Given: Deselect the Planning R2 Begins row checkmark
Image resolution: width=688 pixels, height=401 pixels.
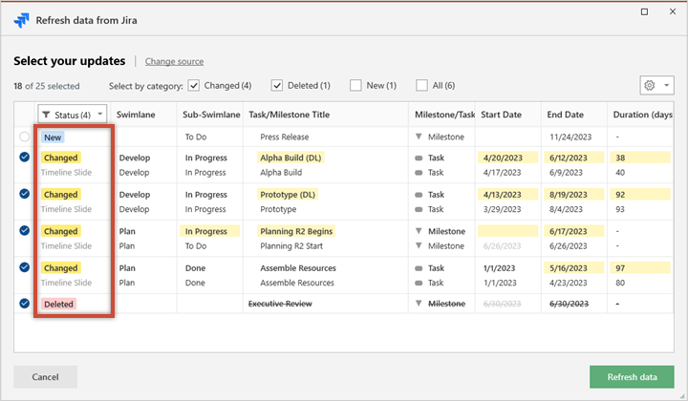Looking at the screenshot, I should (24, 230).
